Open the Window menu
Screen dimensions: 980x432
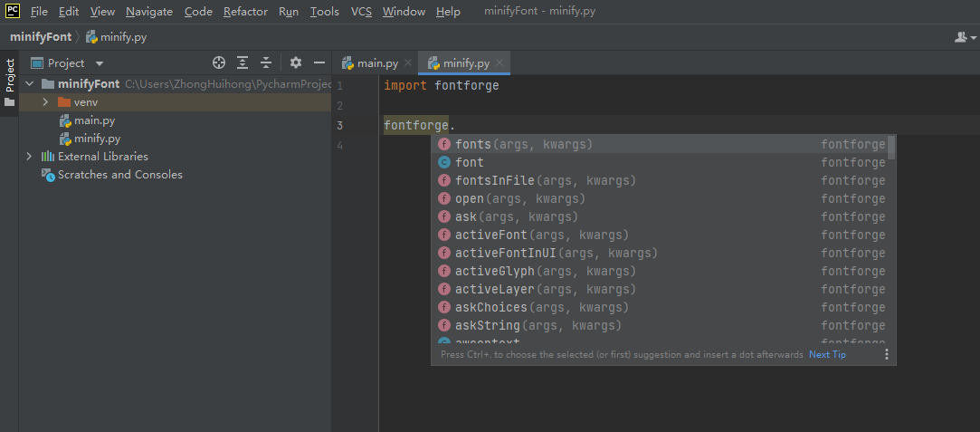(404, 12)
